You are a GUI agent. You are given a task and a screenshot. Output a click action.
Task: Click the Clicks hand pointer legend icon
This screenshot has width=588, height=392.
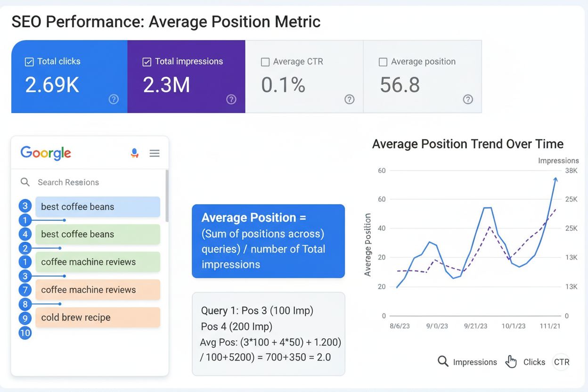pos(511,361)
